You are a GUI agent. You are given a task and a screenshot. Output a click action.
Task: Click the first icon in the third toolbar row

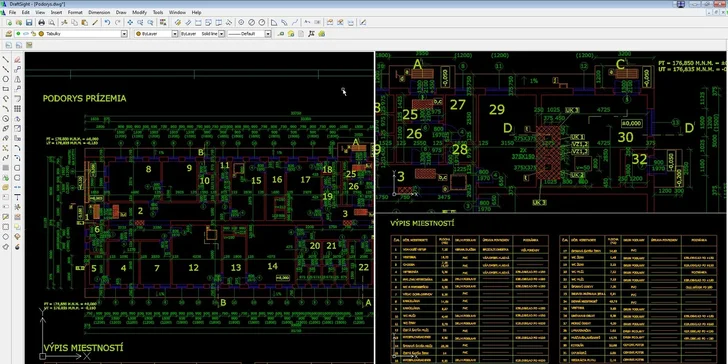[9, 45]
